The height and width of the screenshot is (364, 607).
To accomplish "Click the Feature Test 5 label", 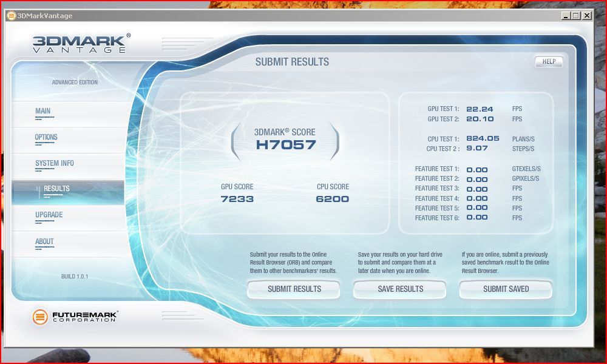I will coord(437,208).
